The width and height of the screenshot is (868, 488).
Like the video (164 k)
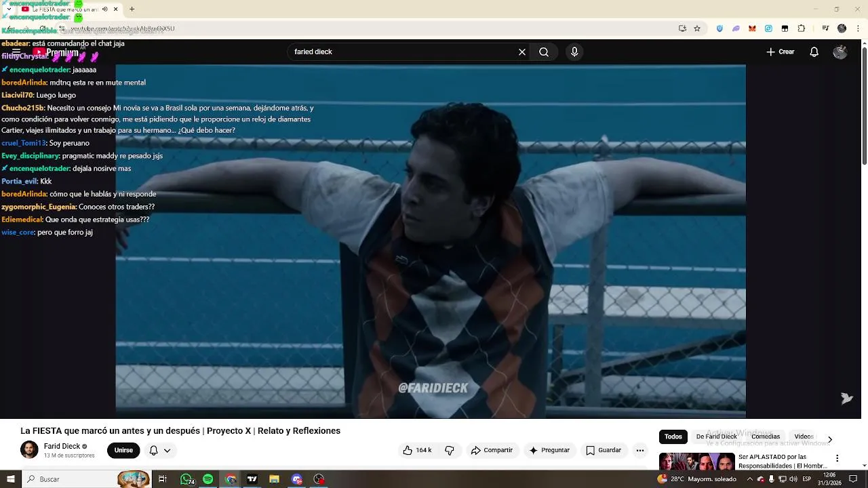(x=417, y=450)
